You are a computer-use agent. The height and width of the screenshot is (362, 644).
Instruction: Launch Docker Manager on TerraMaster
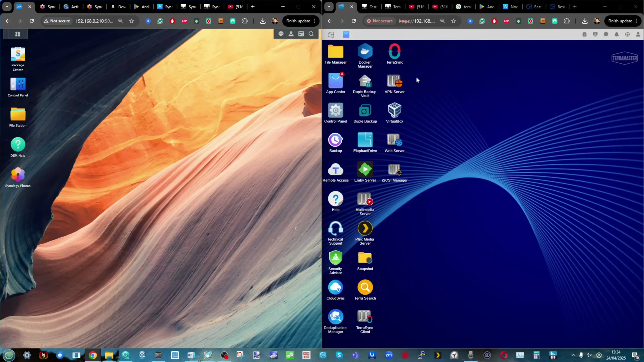(x=365, y=56)
